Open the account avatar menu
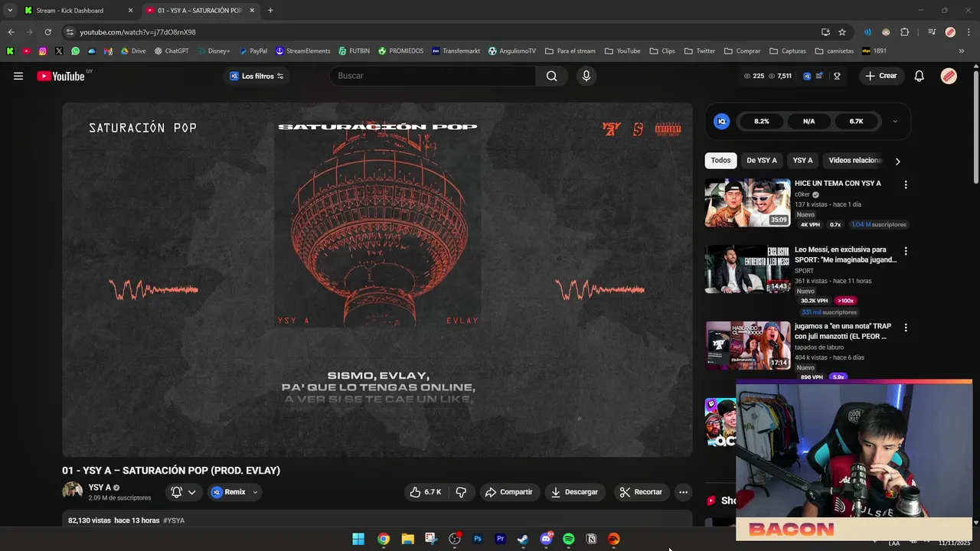The image size is (980, 551). [x=949, y=76]
